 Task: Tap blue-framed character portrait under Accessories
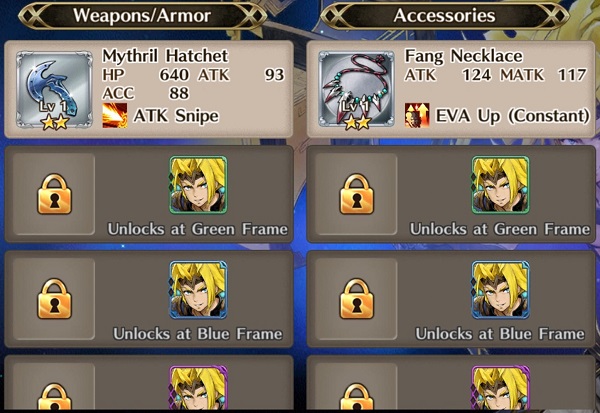point(501,290)
